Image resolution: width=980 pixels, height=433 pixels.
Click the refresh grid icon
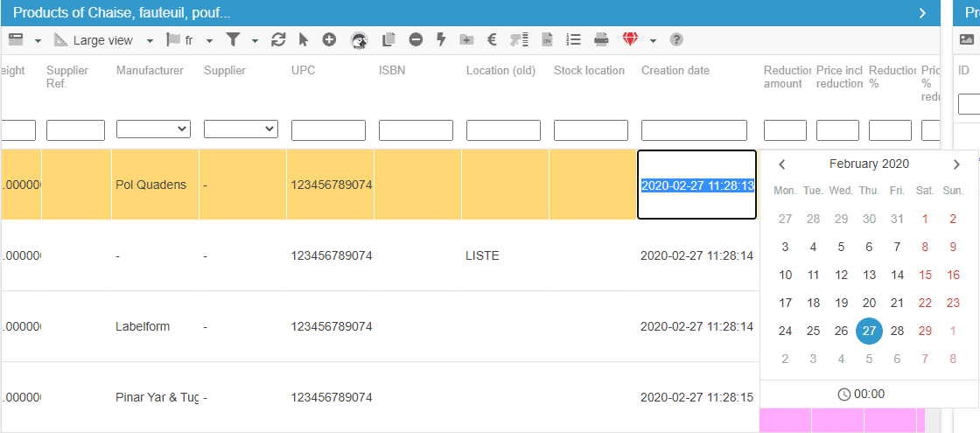279,39
